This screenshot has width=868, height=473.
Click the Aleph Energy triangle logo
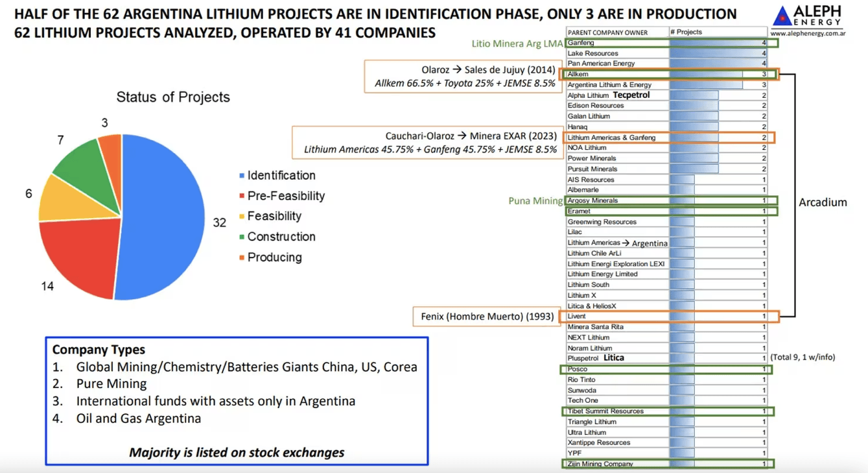click(783, 15)
